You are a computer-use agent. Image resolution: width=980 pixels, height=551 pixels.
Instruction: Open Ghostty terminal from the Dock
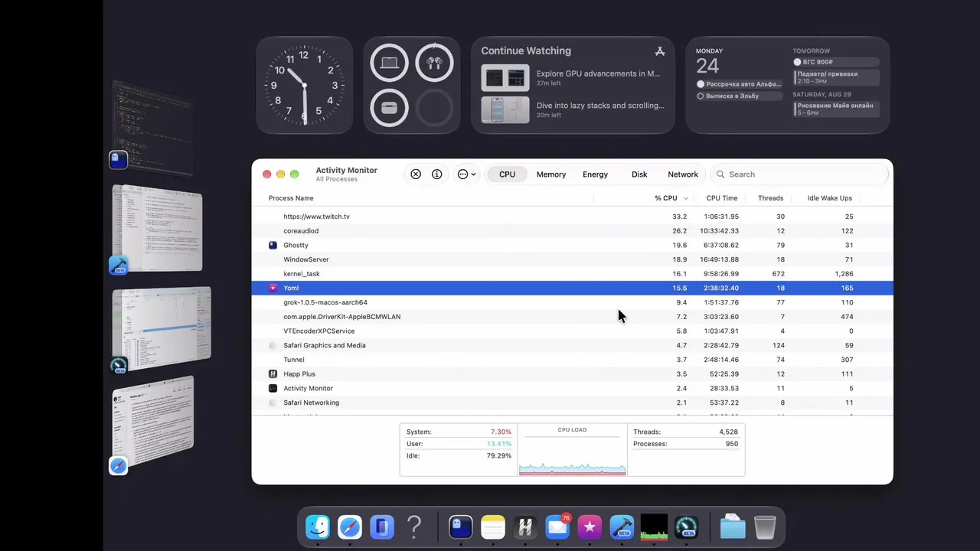460,527
